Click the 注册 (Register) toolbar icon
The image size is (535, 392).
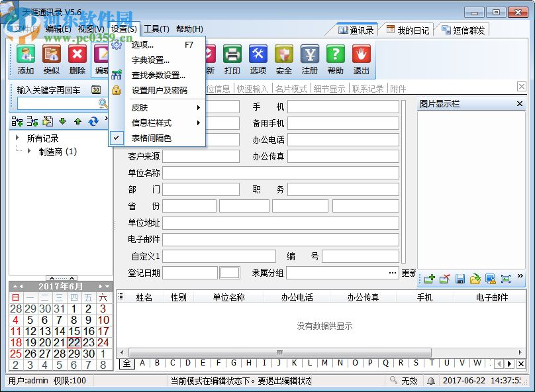[x=309, y=60]
